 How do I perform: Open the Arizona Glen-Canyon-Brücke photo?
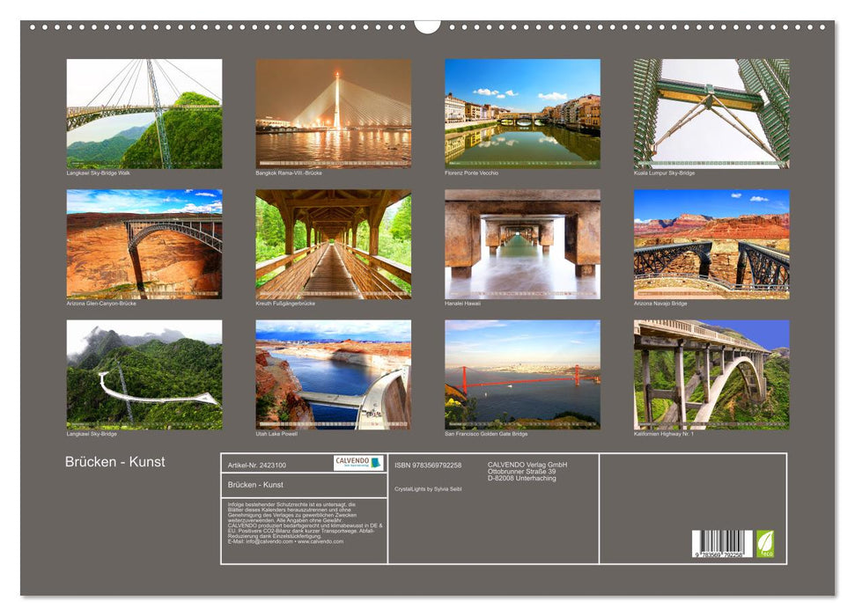[144, 245]
